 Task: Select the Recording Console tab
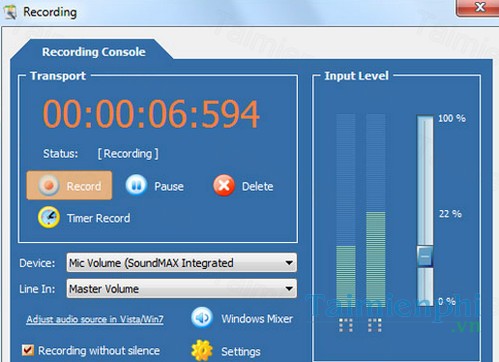[x=94, y=52]
